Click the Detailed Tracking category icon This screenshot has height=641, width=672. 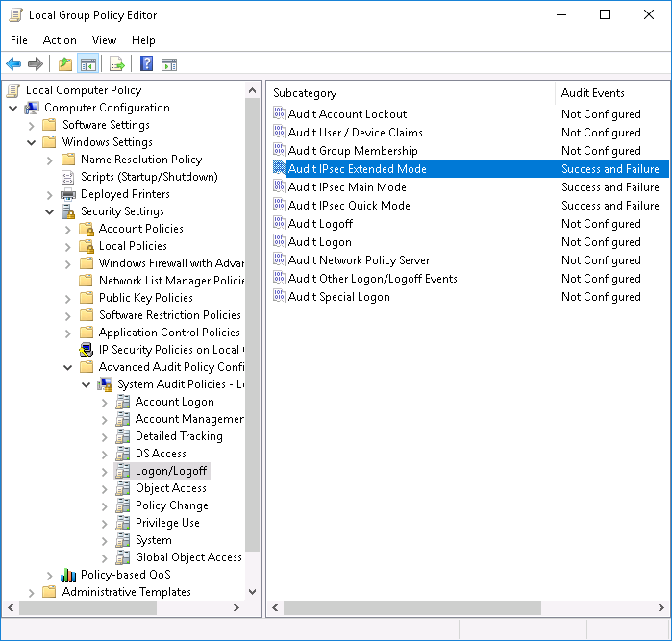pyautogui.click(x=123, y=436)
